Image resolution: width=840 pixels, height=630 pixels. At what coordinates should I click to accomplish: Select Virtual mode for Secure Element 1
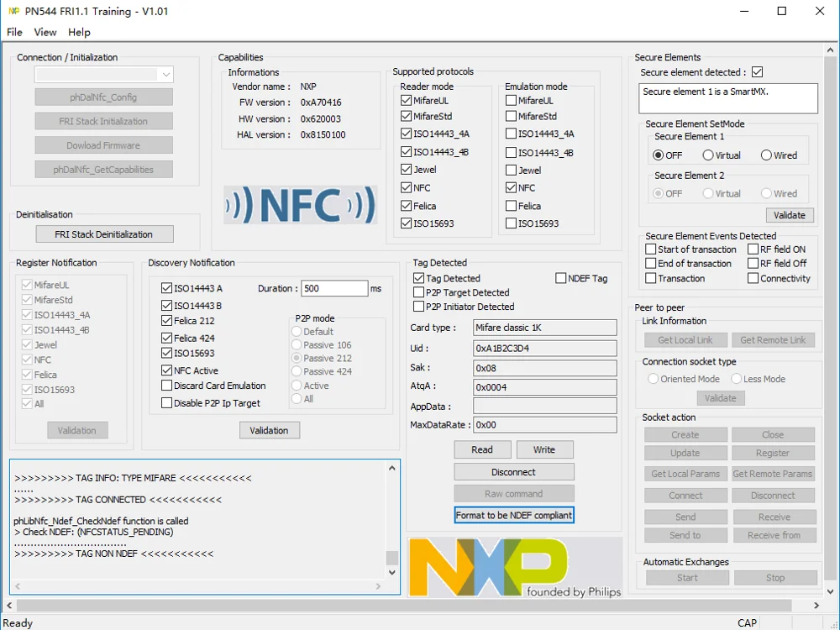click(708, 155)
